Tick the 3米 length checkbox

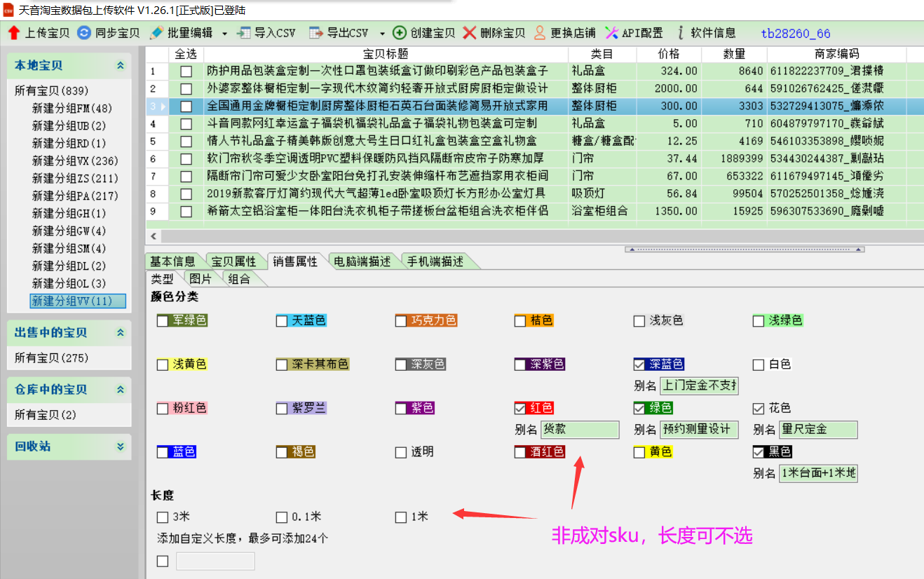tap(163, 517)
